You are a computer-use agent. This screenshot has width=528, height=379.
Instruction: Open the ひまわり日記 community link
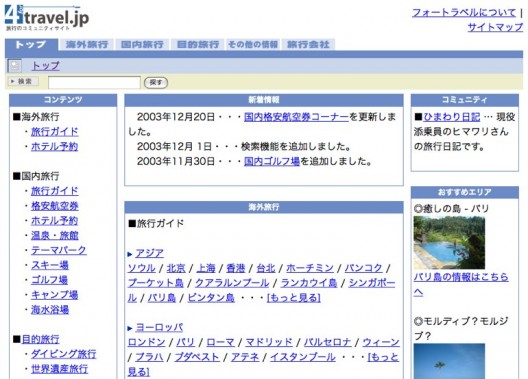coord(452,117)
